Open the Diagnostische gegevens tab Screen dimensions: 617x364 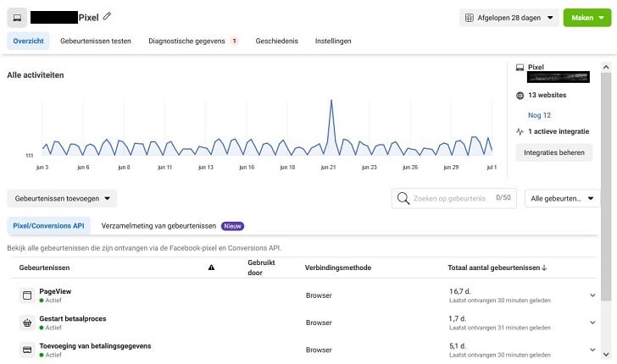coord(186,41)
